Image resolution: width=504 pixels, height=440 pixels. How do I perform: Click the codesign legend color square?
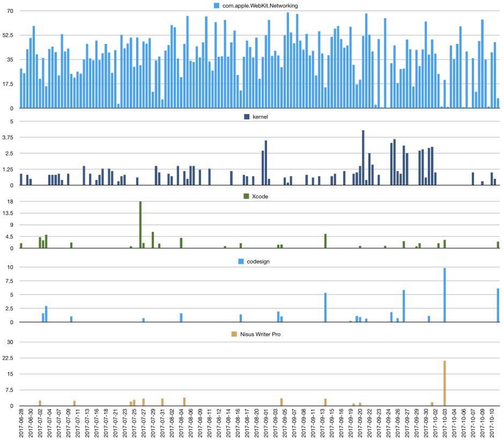[241, 262]
